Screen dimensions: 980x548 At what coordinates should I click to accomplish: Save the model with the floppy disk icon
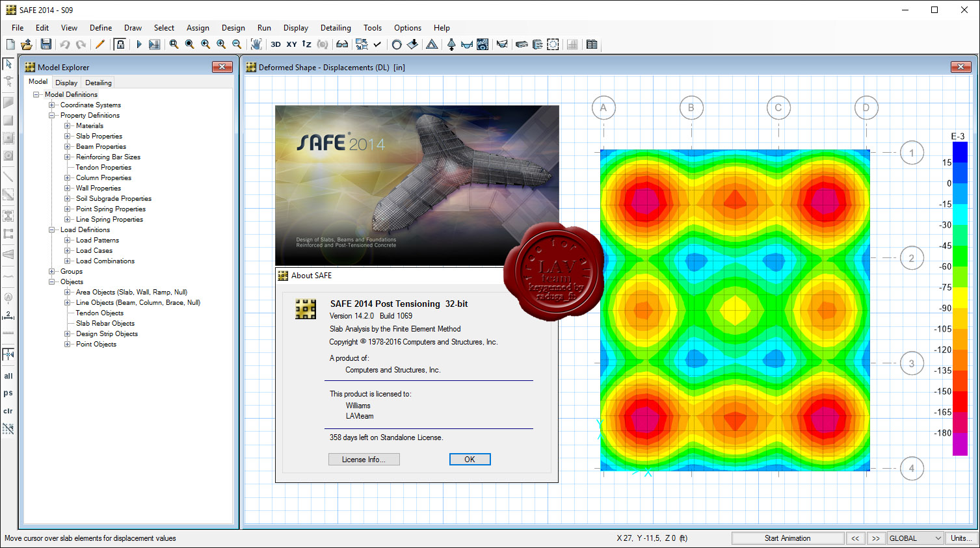click(46, 44)
